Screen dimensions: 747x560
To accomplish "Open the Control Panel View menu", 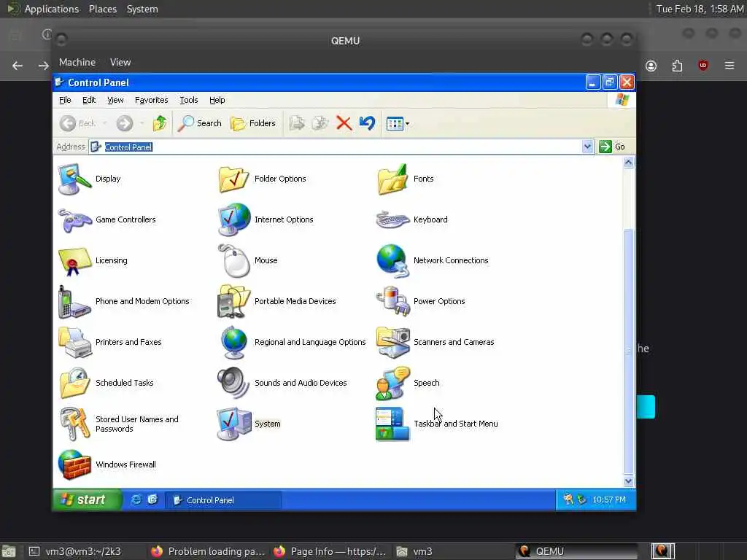I will (x=115, y=100).
